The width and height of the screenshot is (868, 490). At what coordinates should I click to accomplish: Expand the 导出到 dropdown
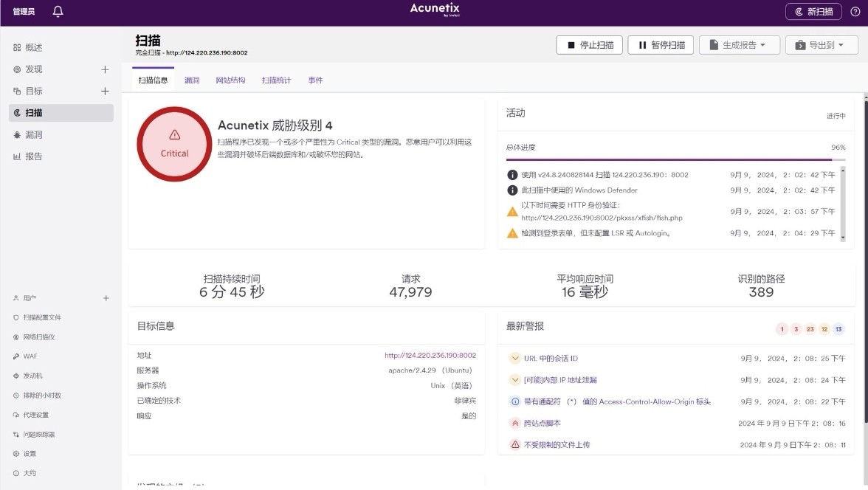[x=821, y=45]
